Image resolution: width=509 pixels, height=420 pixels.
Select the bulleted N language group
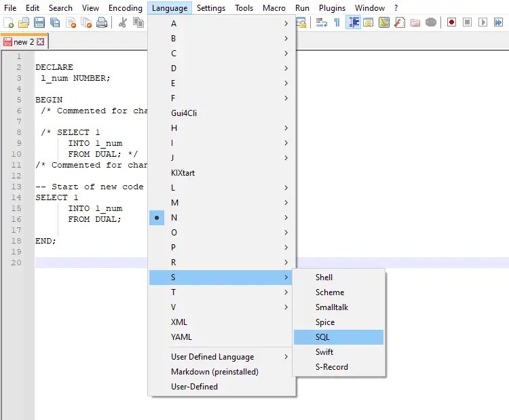221,218
